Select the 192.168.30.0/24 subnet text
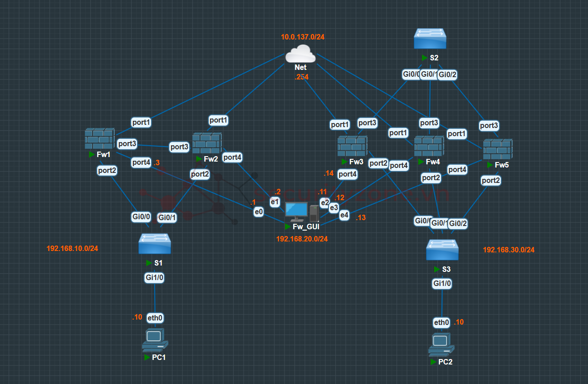This screenshot has height=384, width=588. click(508, 250)
